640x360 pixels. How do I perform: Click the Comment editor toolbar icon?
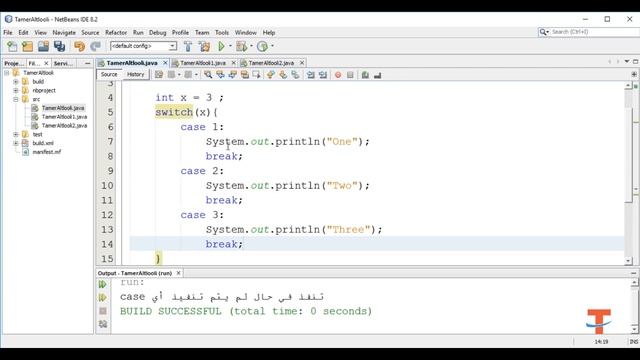click(x=365, y=75)
